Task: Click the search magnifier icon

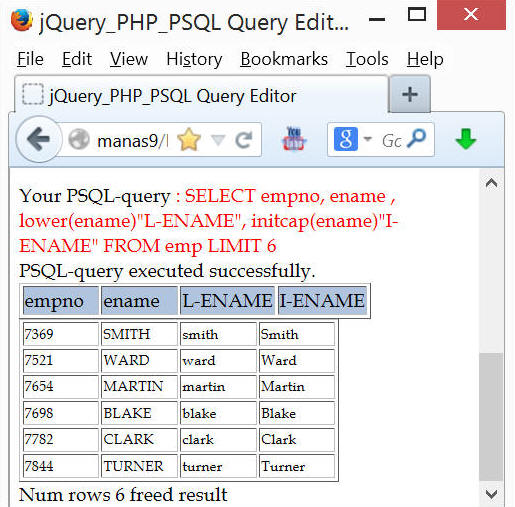Action: click(x=417, y=138)
